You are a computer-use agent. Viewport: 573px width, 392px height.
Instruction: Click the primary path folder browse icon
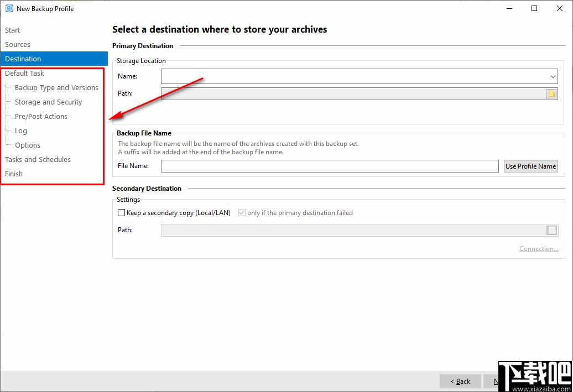click(x=551, y=94)
